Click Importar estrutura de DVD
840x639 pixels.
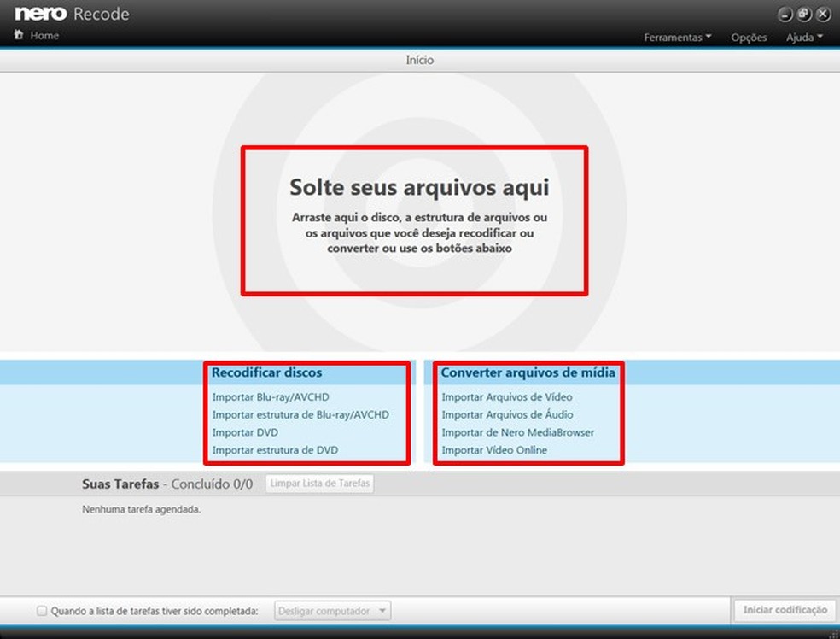tap(276, 449)
